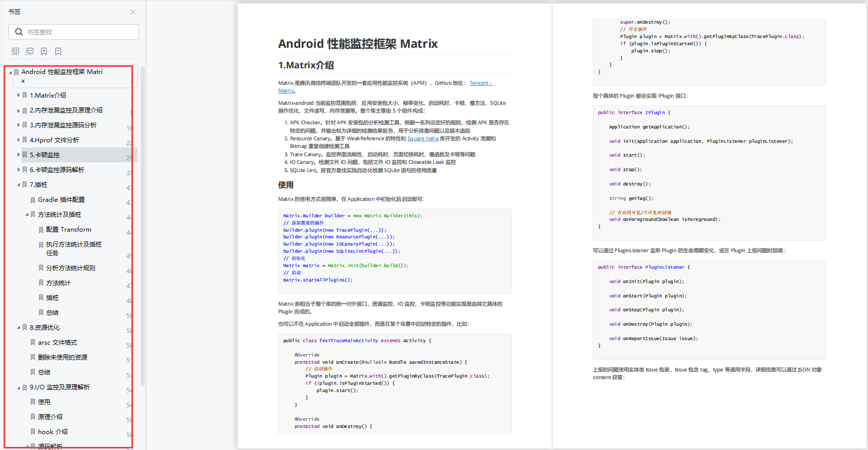
Task: Open the 插桩 sub-bookmark under 方法统计及插桩
Action: tap(52, 297)
